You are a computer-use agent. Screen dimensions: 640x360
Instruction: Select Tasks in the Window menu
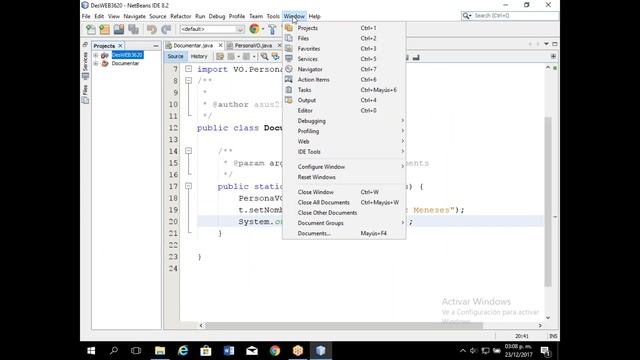click(344, 90)
